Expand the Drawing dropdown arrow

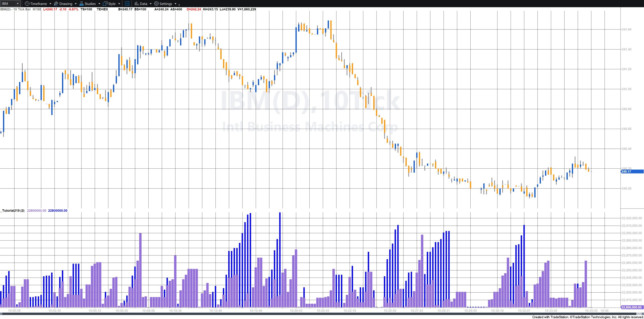tap(76, 4)
